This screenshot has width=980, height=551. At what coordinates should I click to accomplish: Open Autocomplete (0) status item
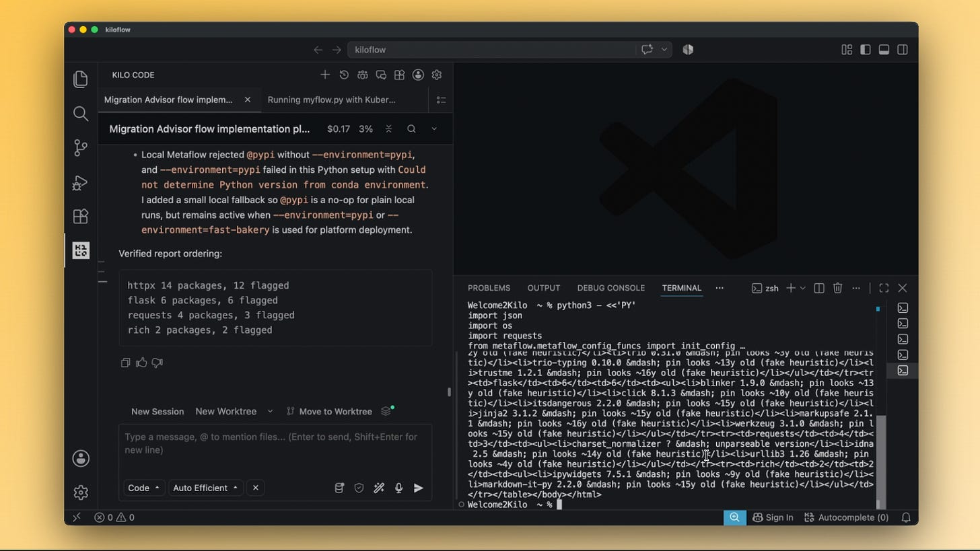[x=846, y=517]
